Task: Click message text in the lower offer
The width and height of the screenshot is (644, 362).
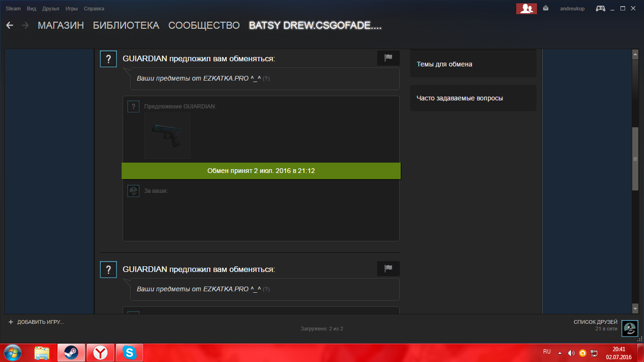Action: pos(199,289)
